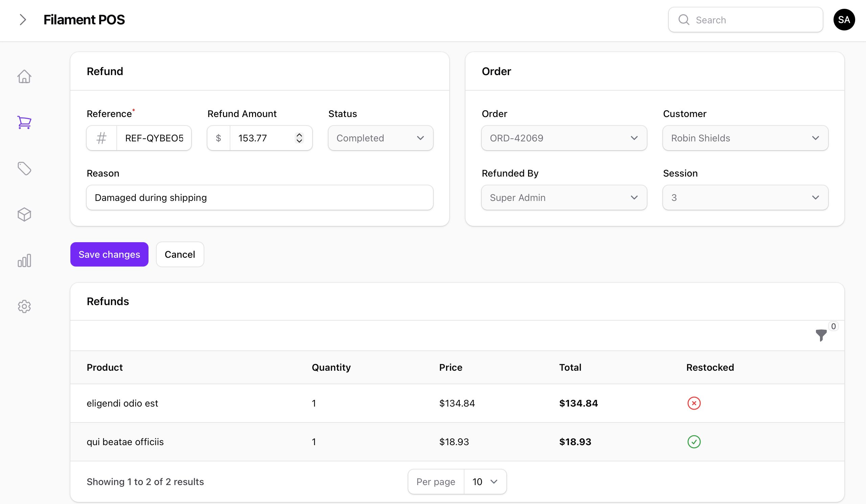Click the shopping cart sidebar icon
Screen dimensions: 866x504
click(x=24, y=122)
